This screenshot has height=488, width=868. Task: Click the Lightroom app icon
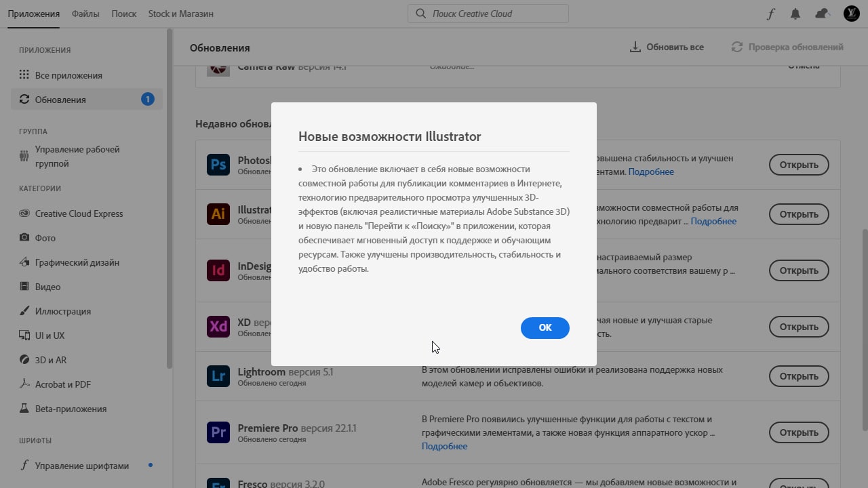click(x=218, y=376)
